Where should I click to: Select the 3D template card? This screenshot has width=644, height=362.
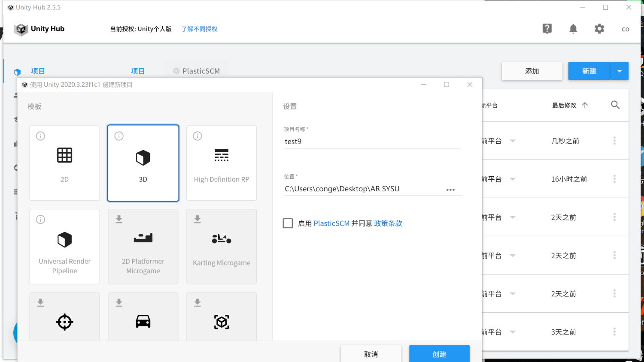pos(143,163)
